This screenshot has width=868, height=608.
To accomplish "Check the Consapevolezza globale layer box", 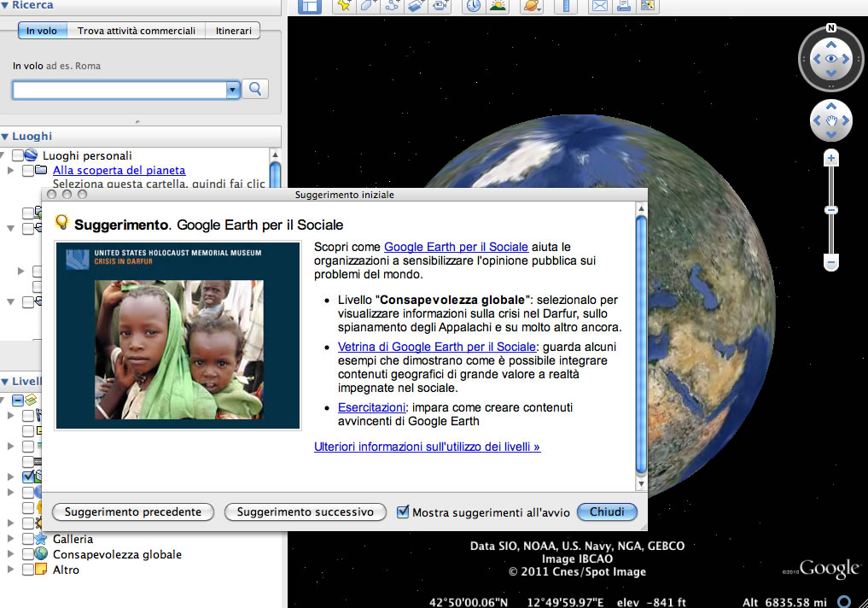I will pyautogui.click(x=28, y=554).
